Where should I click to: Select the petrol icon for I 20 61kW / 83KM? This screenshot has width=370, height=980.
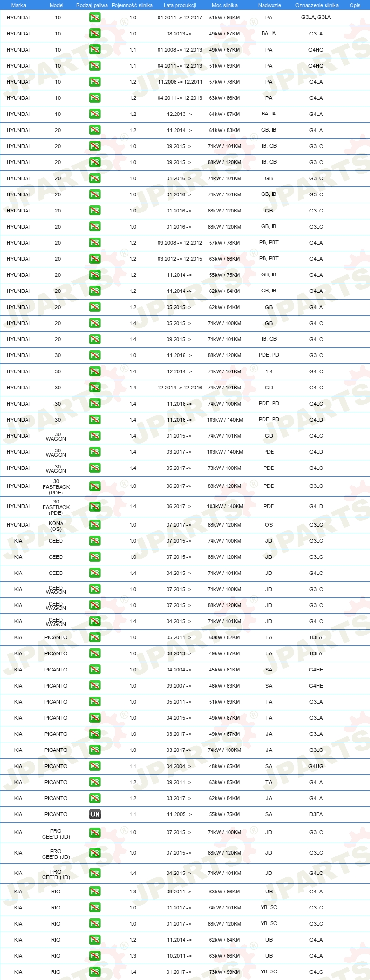pyautogui.click(x=95, y=130)
